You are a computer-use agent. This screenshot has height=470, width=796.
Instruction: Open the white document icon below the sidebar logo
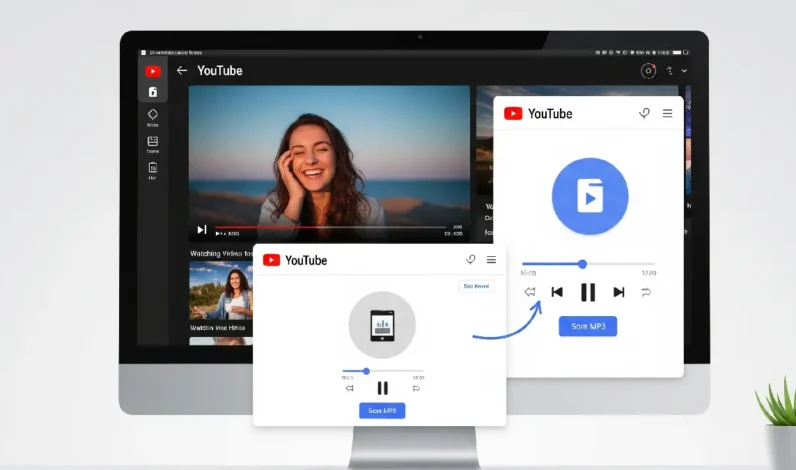tap(153, 92)
